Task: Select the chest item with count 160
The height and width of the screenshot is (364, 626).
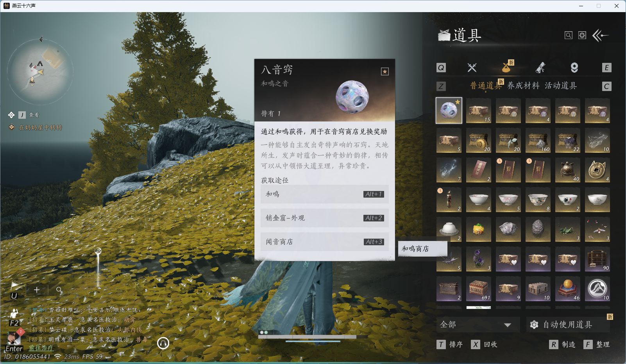Action: pos(538,140)
